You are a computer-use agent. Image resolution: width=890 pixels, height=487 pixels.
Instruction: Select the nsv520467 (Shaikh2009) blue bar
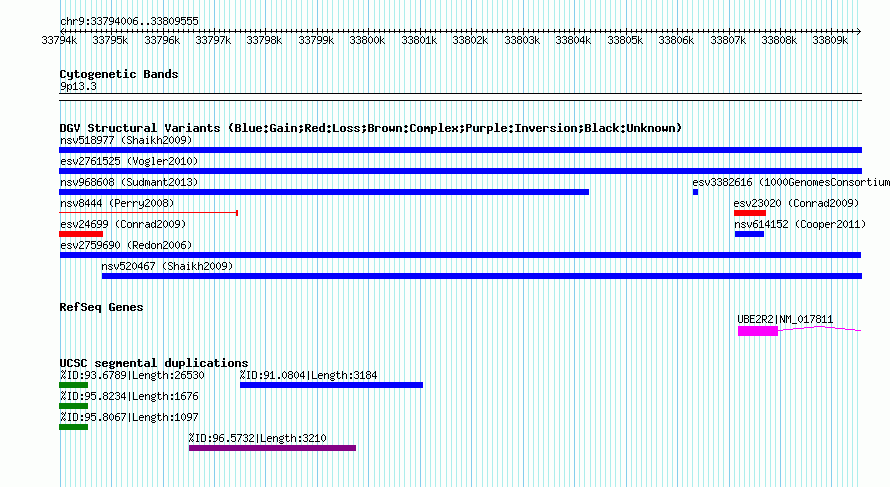(482, 276)
